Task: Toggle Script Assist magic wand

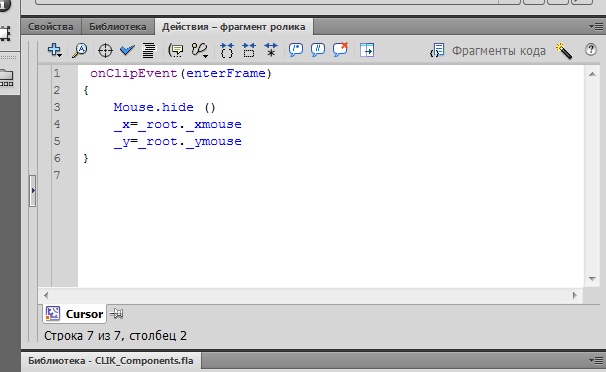Action: pos(563,51)
